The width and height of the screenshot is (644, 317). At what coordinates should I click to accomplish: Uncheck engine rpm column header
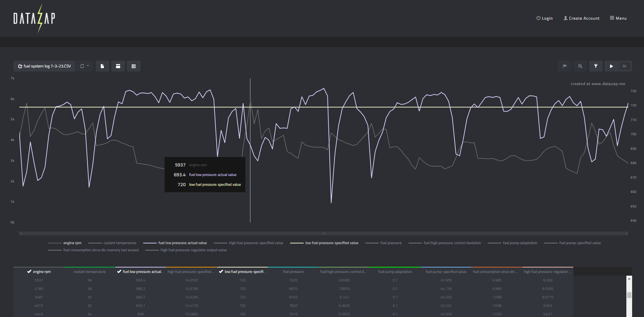click(39, 272)
